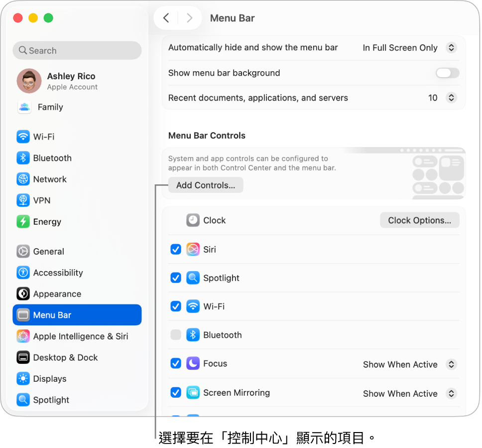Open Accessibility settings icon
Image resolution: width=482 pixels, height=448 pixels.
[23, 273]
